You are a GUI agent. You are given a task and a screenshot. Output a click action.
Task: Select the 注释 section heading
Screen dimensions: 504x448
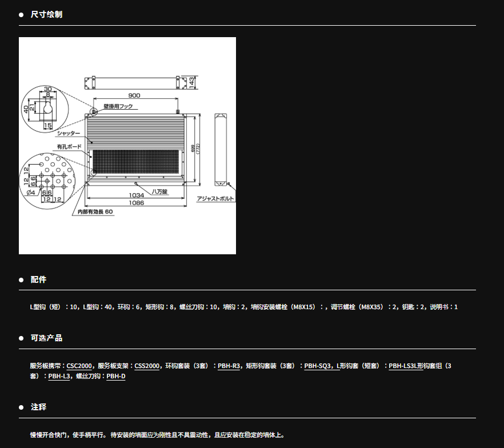(x=38, y=407)
